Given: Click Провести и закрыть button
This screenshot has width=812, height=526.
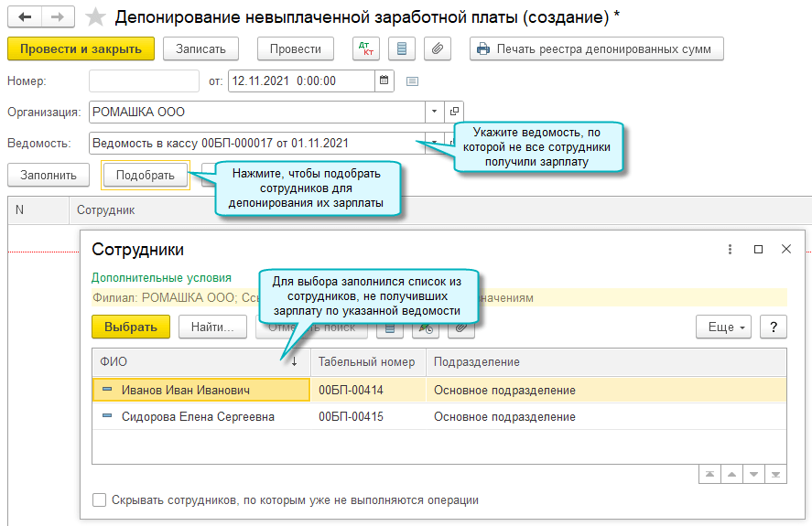Looking at the screenshot, I should pyautogui.click(x=81, y=48).
